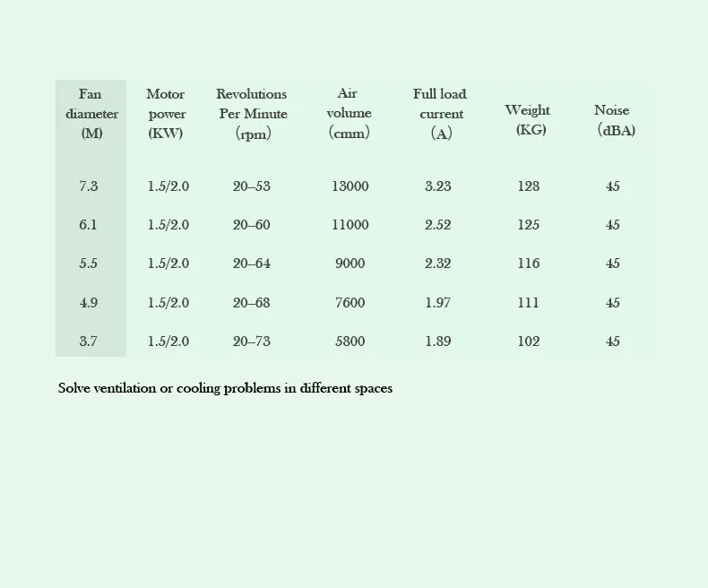
Task: Click the "Noise (dBA)" column header
Action: pos(613,120)
